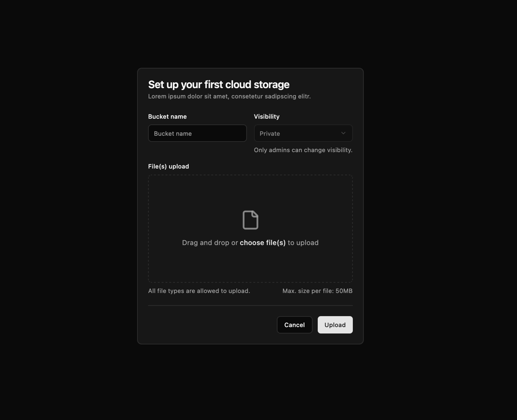Click the choose file(s) link
This screenshot has height=420, width=517.
point(262,243)
